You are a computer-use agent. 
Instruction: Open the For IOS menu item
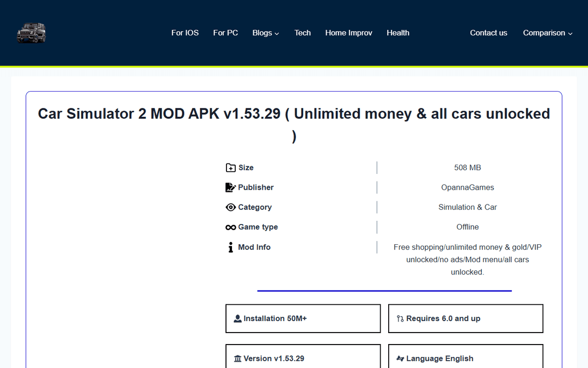[x=185, y=33]
